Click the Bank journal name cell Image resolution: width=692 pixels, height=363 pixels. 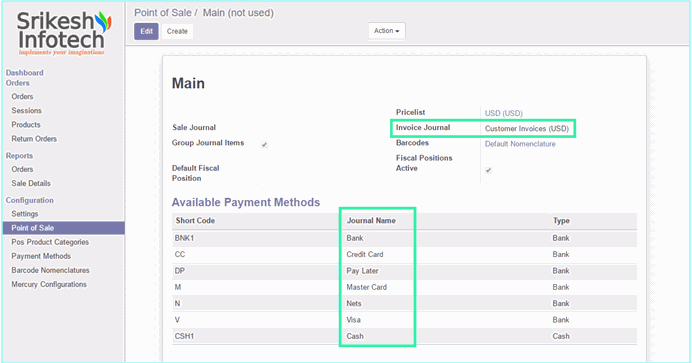(355, 238)
